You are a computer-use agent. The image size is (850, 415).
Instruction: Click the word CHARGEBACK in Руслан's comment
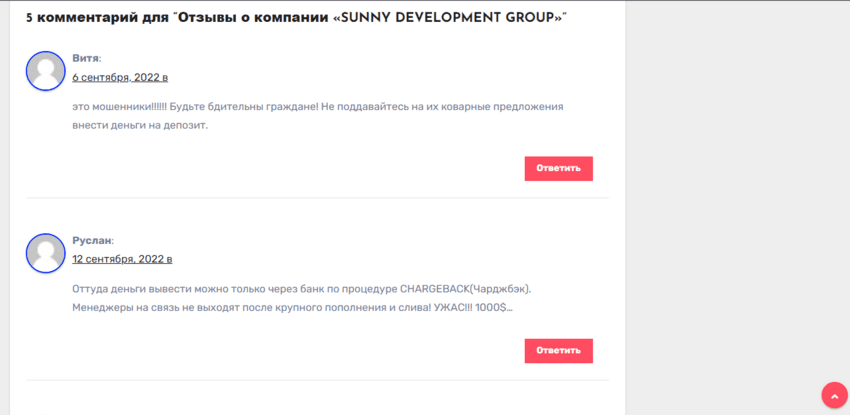(442, 289)
